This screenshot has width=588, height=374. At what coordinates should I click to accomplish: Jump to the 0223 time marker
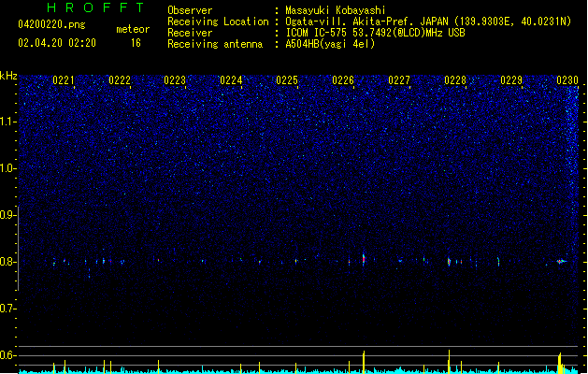pyautogui.click(x=175, y=80)
